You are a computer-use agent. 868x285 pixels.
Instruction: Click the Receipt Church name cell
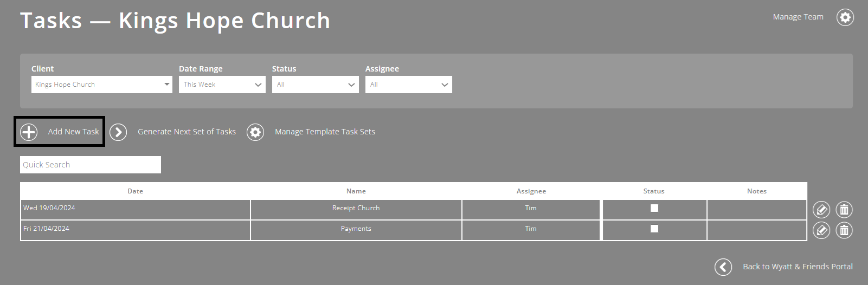coord(356,210)
